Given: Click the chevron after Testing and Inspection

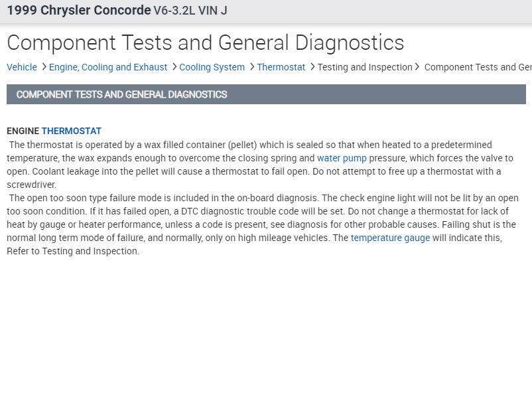Looking at the screenshot, I should click(x=417, y=67).
